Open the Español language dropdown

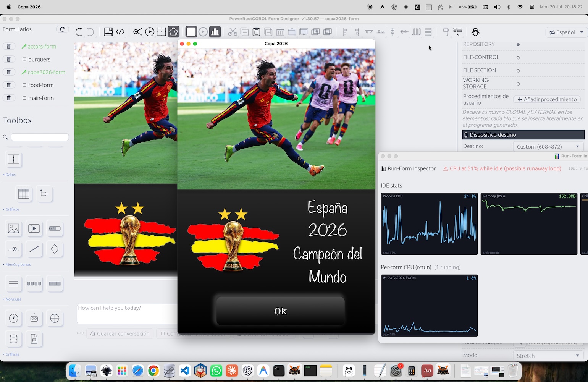coord(566,32)
